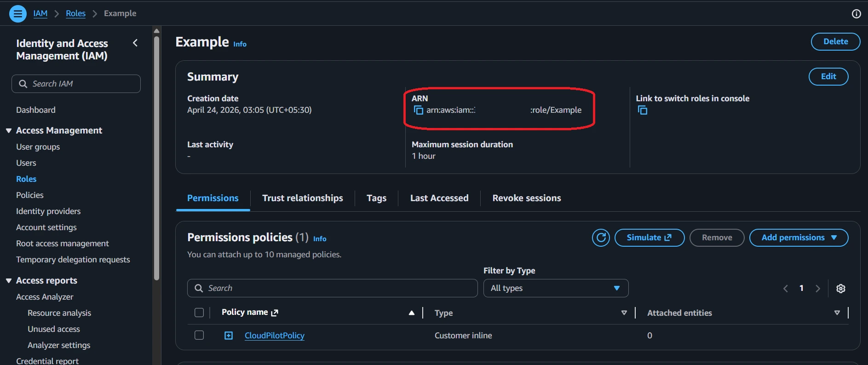Open Roles in the sidebar
The image size is (868, 365).
point(26,179)
